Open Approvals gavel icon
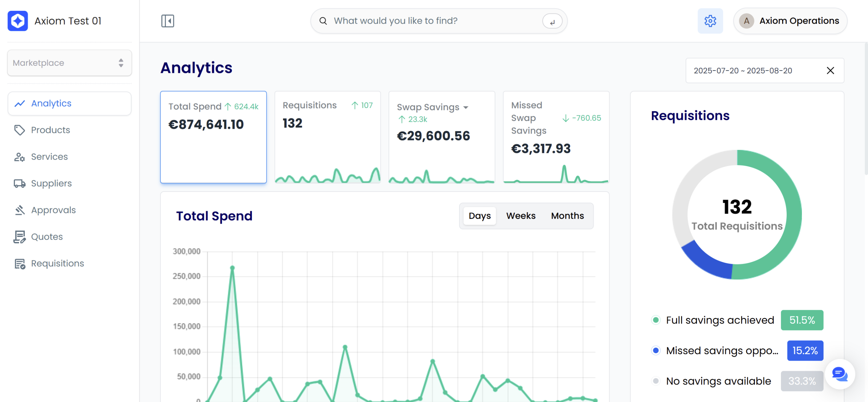Screen dimensions: 868x402 tap(19, 210)
